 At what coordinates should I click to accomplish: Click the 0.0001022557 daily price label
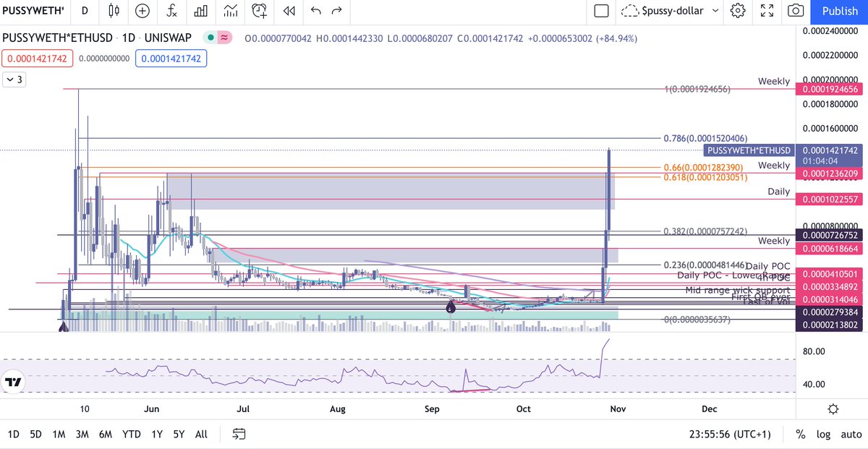pyautogui.click(x=829, y=199)
